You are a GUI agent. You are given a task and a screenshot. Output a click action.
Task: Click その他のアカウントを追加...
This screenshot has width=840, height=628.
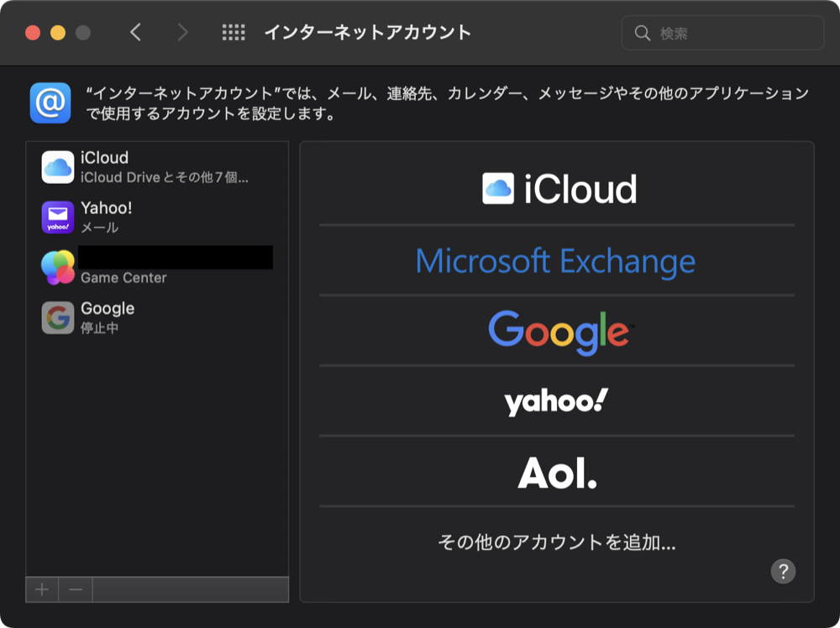coord(557,542)
